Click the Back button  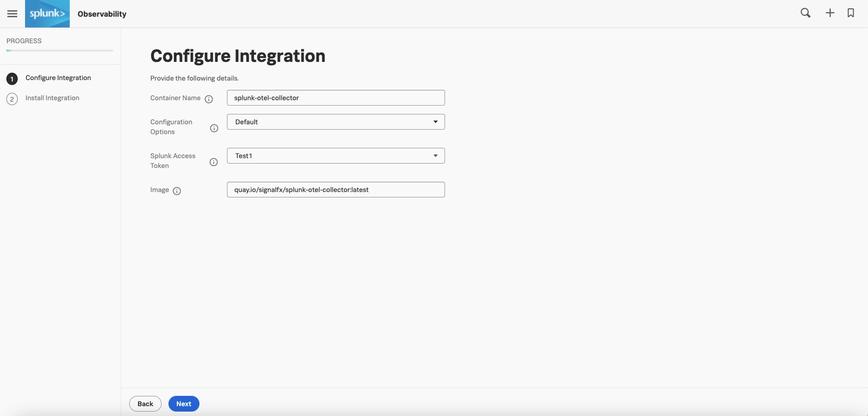click(x=145, y=404)
